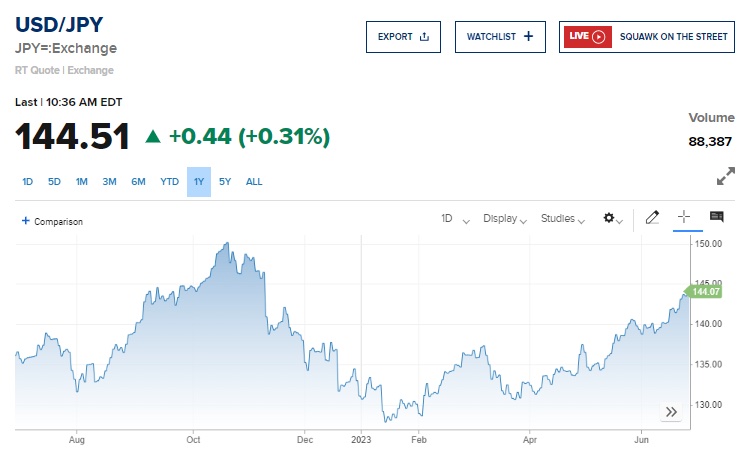The height and width of the screenshot is (460, 746).
Task: Click the plus icon beside Comparison
Action: click(x=26, y=221)
